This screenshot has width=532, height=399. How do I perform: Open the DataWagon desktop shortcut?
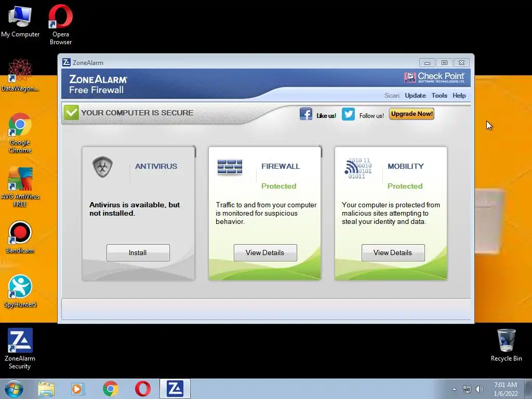20,75
